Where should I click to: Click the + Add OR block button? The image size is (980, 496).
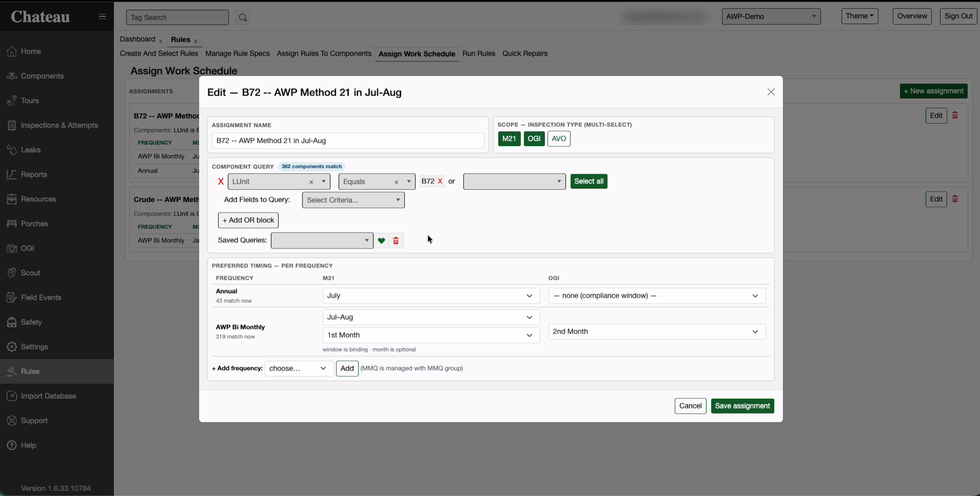(x=248, y=220)
